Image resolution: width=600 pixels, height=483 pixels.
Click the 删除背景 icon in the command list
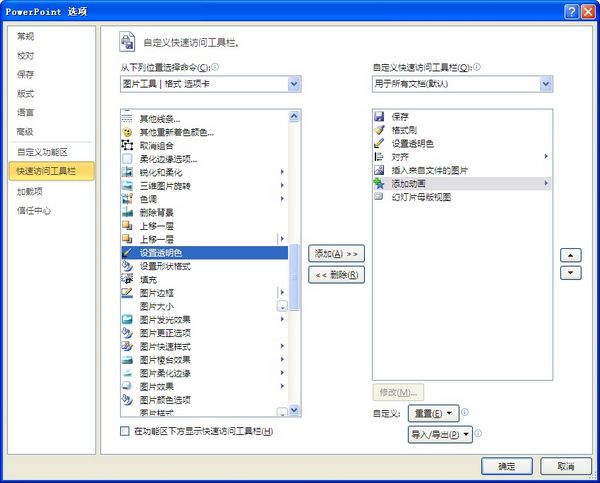(127, 213)
